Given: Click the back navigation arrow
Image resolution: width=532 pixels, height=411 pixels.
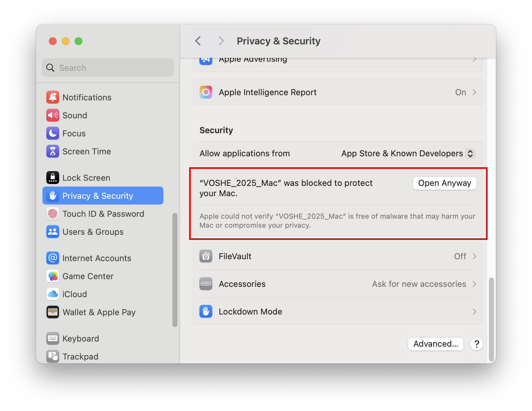Looking at the screenshot, I should click(198, 41).
